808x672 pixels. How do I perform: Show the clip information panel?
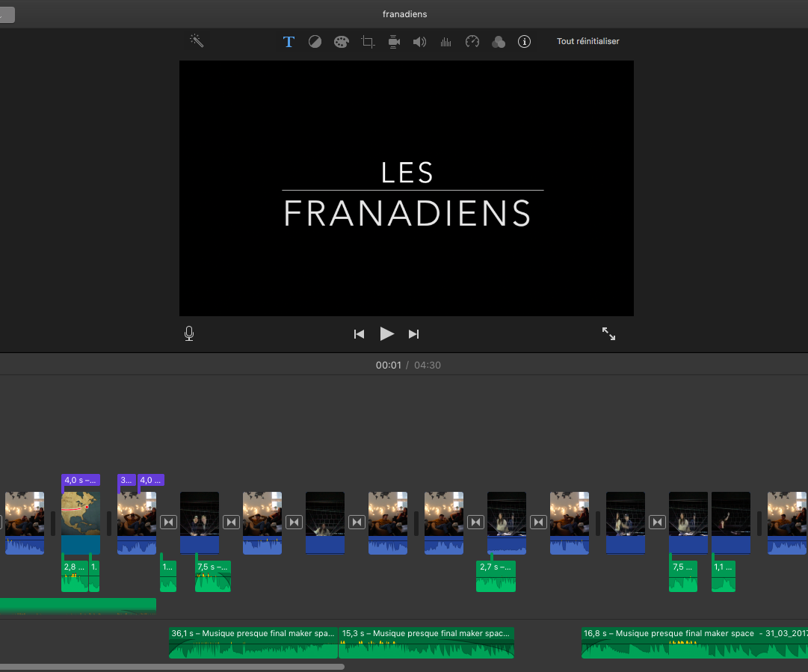tap(524, 41)
